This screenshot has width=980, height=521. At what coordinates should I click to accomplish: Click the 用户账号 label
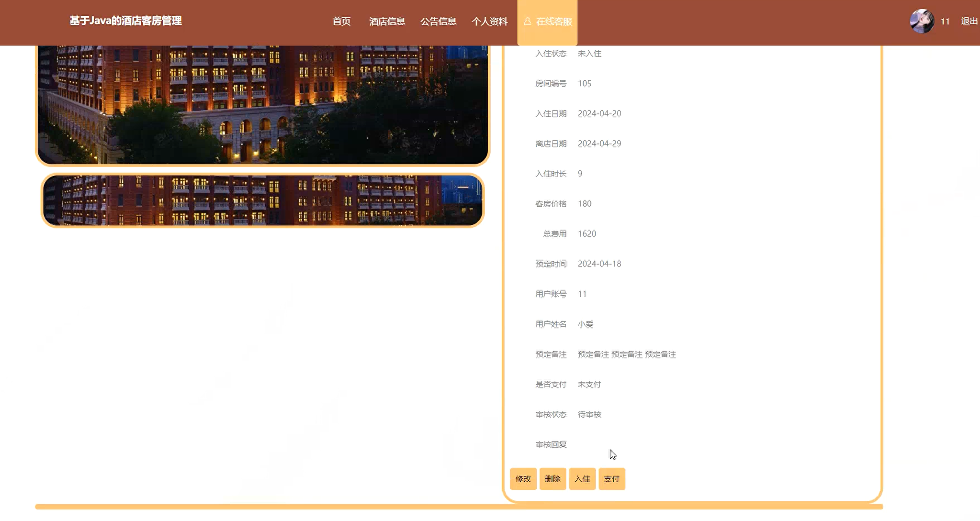(551, 294)
